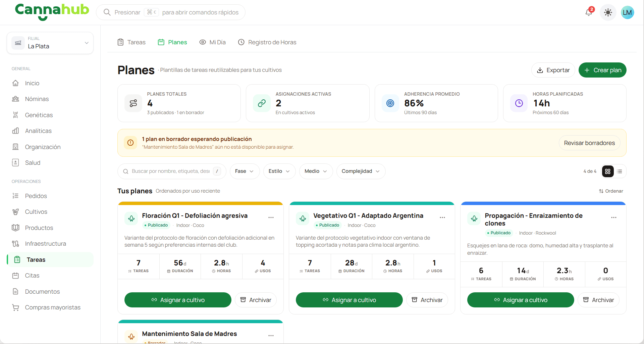Viewport: 644px width, 344px height.
Task: Open Genéticas section
Action: tap(50, 115)
